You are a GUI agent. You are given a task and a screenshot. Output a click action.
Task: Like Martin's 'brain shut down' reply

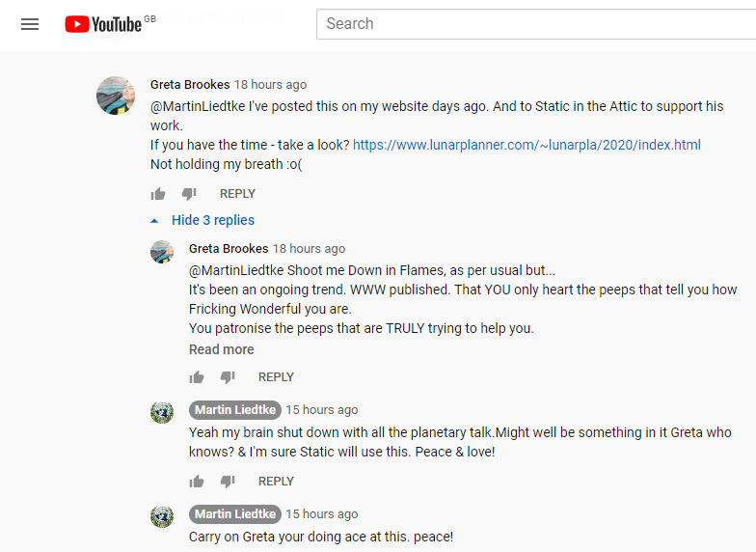(x=197, y=481)
